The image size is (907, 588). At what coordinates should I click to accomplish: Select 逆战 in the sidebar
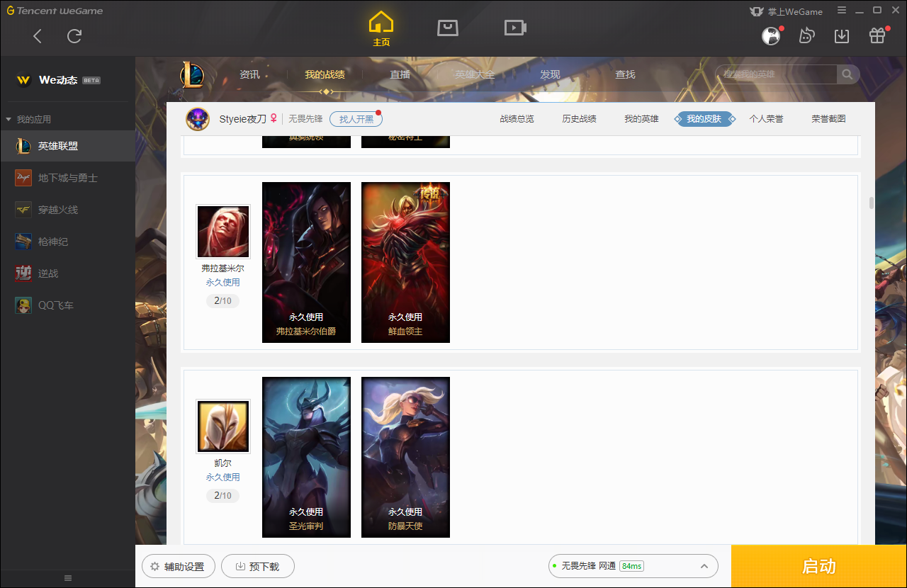tap(67, 273)
